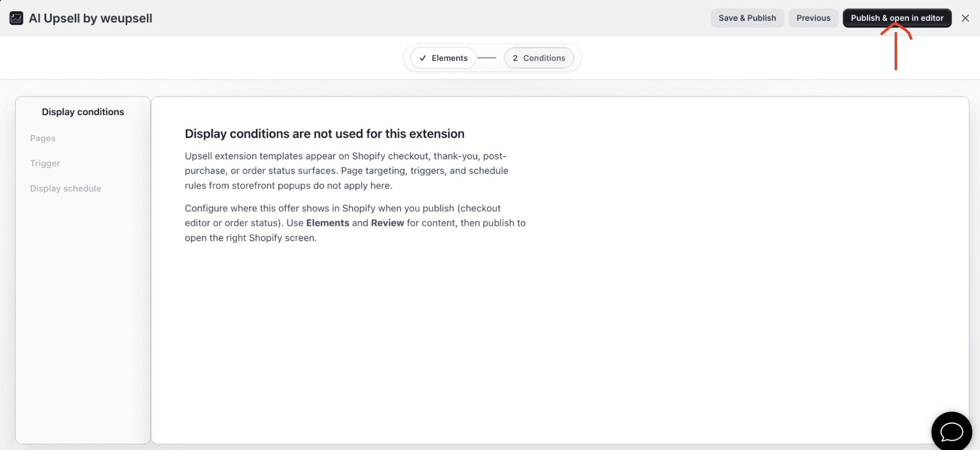Switch to the Elements step

tap(443, 58)
